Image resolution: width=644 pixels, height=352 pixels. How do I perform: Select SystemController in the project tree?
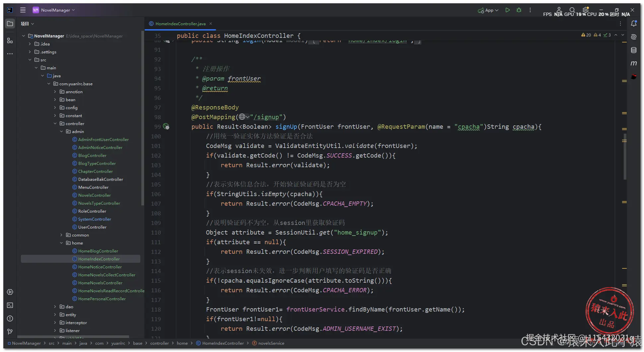tap(95, 219)
